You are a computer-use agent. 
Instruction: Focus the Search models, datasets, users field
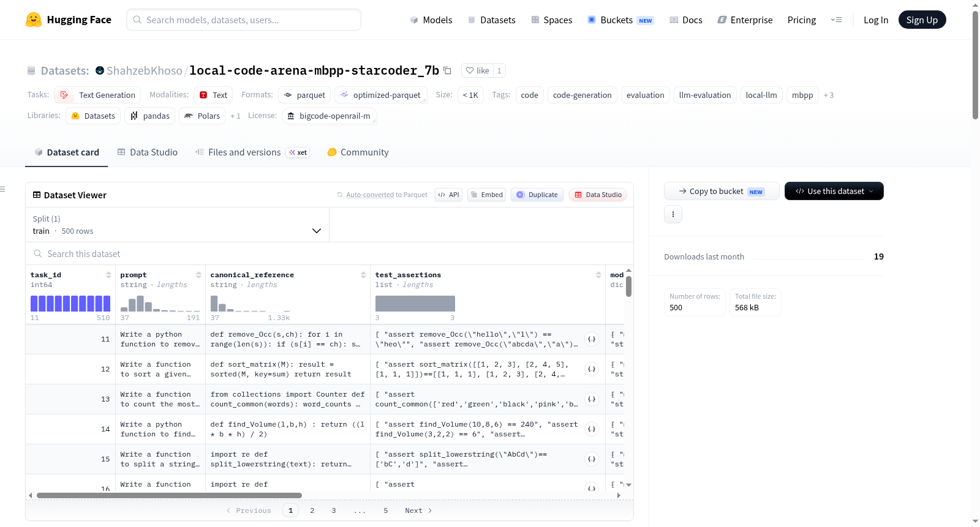pyautogui.click(x=244, y=20)
